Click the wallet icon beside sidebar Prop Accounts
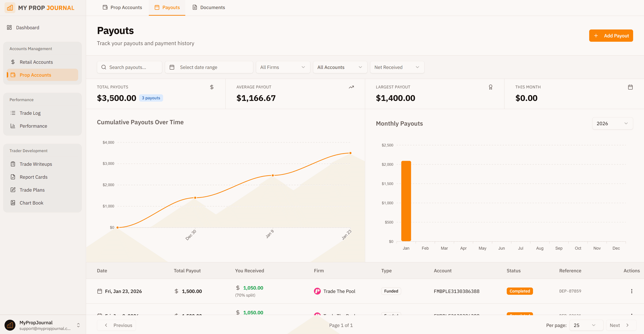 13,75
